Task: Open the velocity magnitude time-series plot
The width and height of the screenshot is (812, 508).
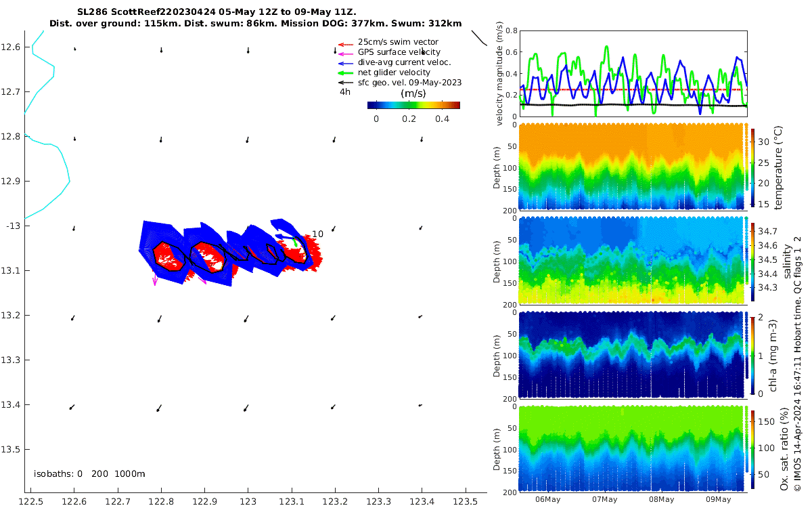Action: pos(633,73)
